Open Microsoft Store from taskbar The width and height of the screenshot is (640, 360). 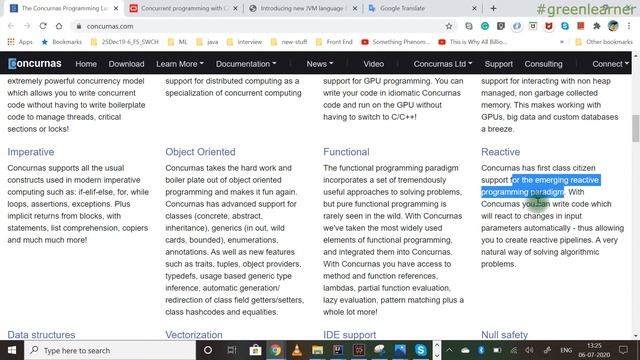[x=256, y=350]
